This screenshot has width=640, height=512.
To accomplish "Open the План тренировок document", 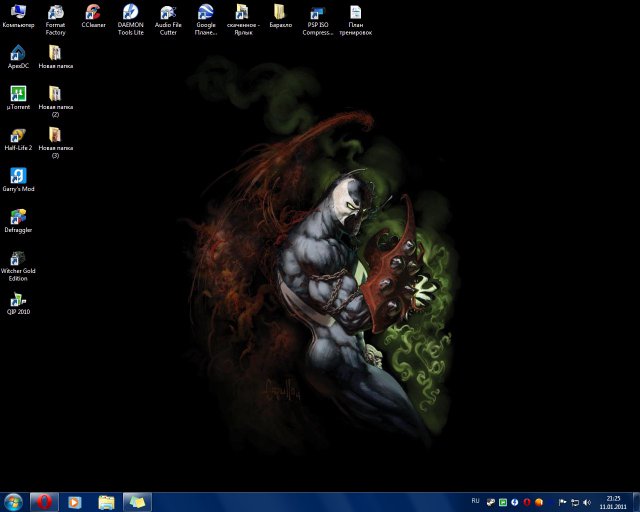I will coord(355,13).
